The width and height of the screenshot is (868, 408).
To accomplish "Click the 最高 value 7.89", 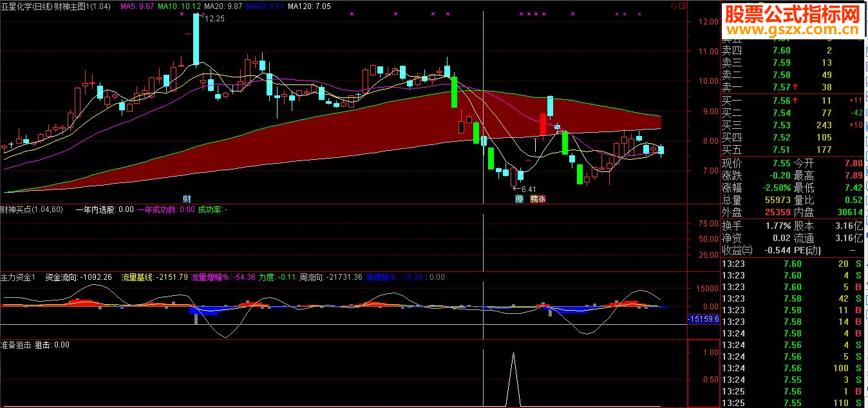I will pyautogui.click(x=853, y=176).
